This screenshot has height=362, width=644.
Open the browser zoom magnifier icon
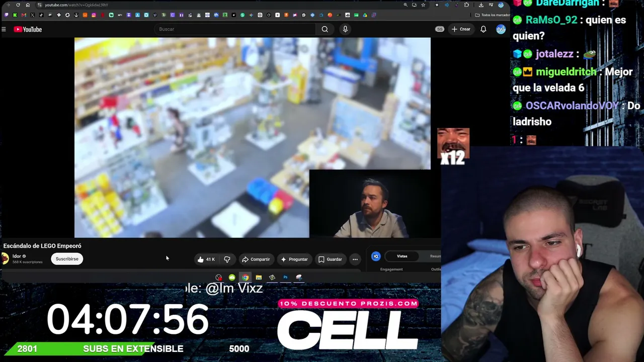click(406, 5)
